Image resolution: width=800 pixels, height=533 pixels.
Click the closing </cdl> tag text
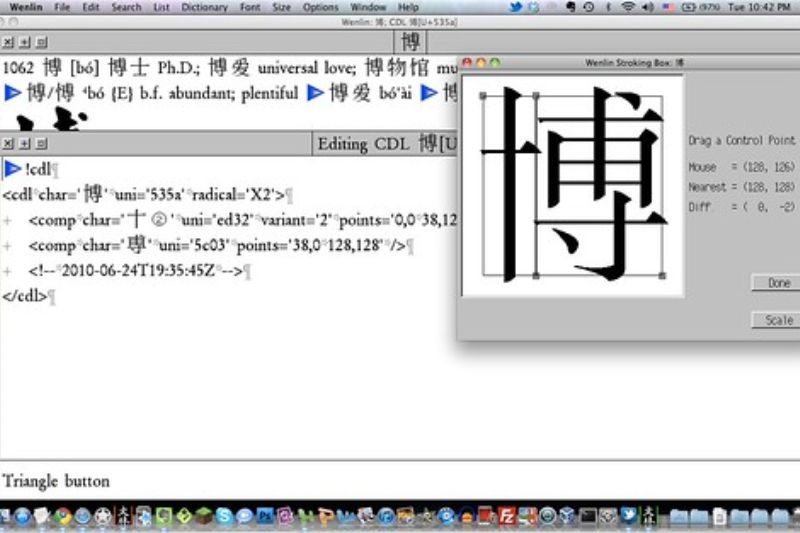click(x=24, y=296)
